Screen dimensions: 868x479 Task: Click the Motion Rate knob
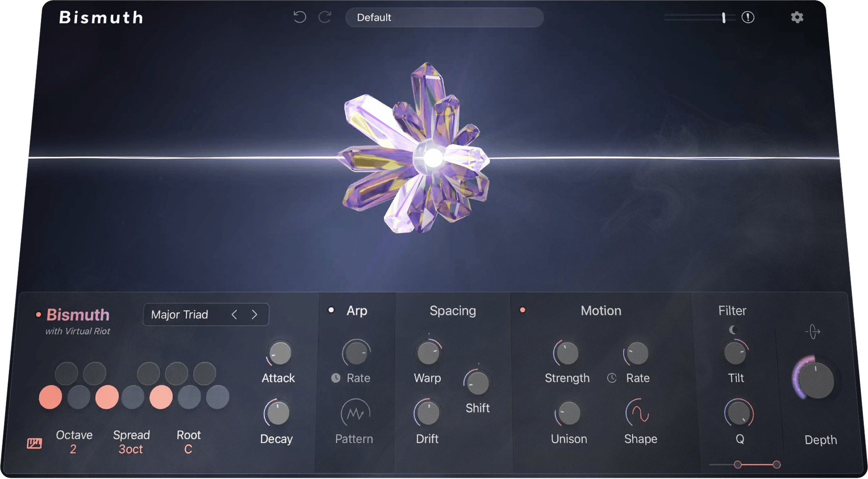[637, 353]
